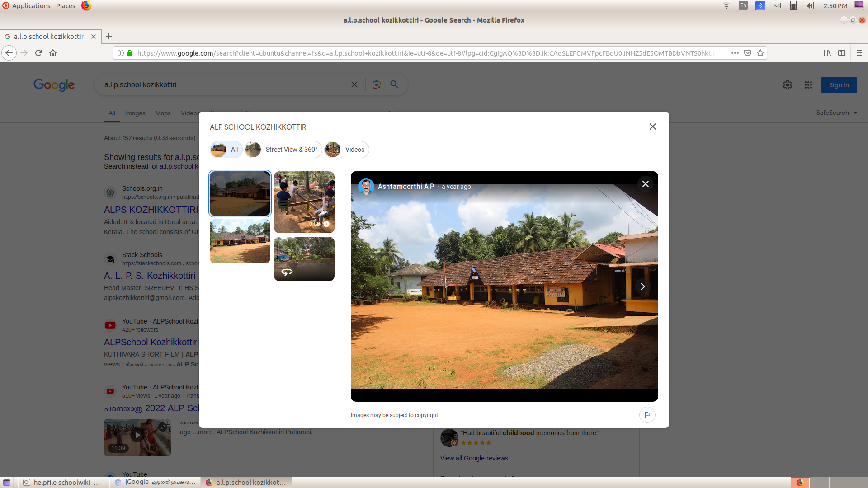This screenshot has width=868, height=488.
Task: Open page actions three-dots menu
Action: pyautogui.click(x=735, y=53)
